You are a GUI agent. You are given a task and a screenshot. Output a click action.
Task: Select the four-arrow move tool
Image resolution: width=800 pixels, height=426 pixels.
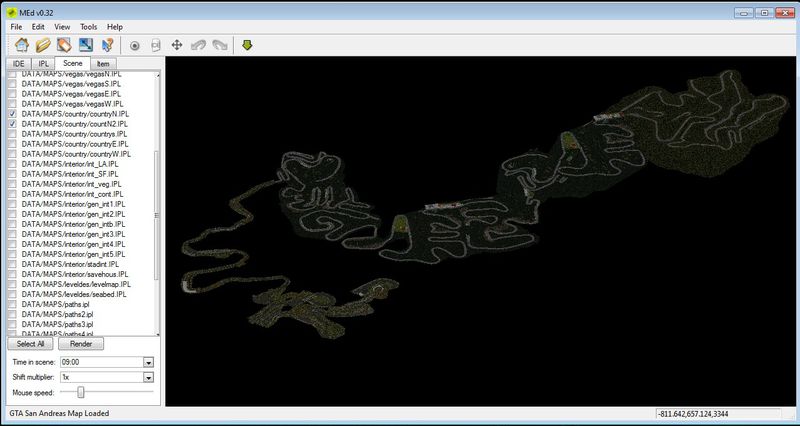coord(177,45)
